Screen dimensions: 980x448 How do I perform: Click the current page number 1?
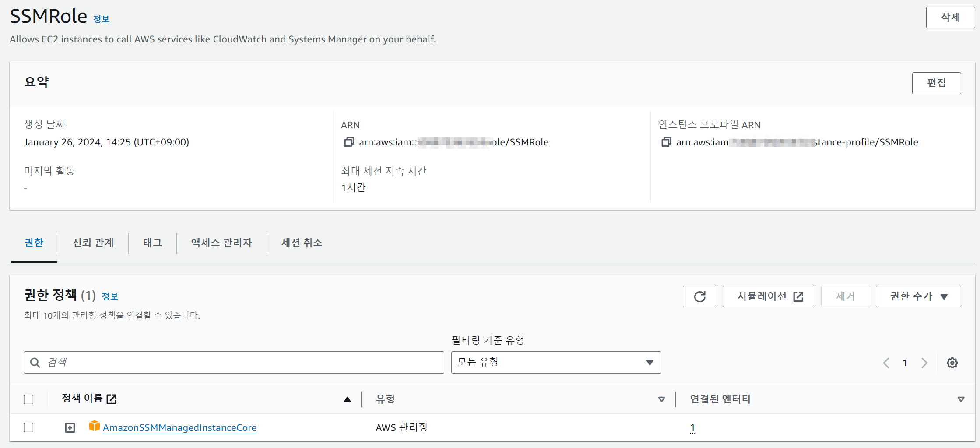(905, 363)
